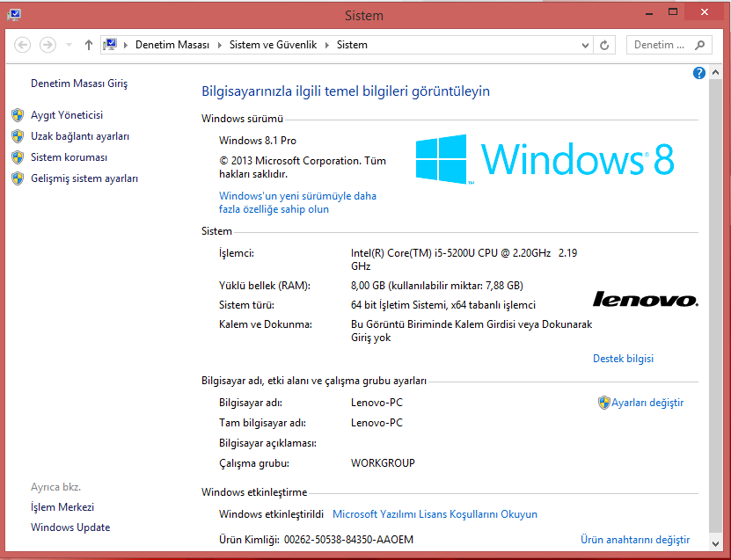Click the Windows 8.1 Pro edition text
The image size is (731, 560).
click(258, 141)
